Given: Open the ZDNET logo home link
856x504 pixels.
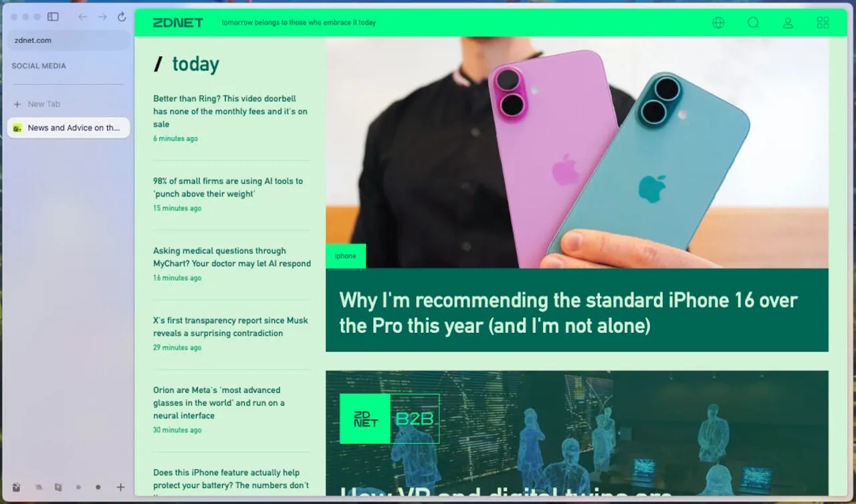Looking at the screenshot, I should (178, 22).
